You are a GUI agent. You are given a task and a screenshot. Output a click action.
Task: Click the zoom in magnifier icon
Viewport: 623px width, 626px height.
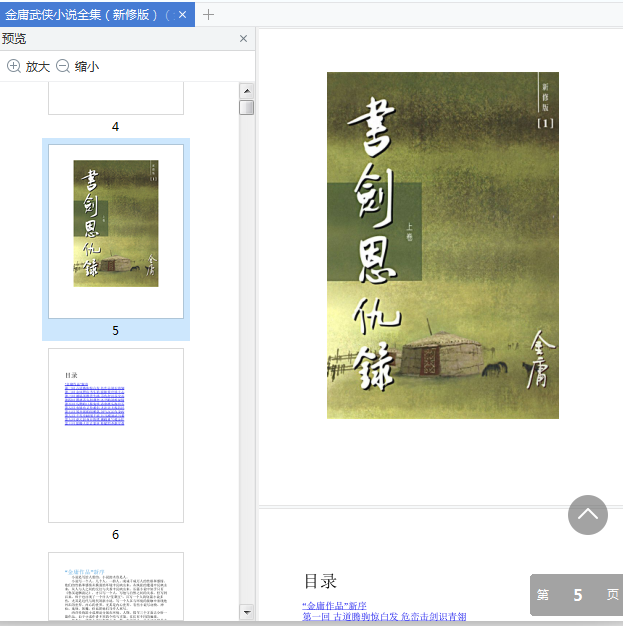pyautogui.click(x=14, y=66)
